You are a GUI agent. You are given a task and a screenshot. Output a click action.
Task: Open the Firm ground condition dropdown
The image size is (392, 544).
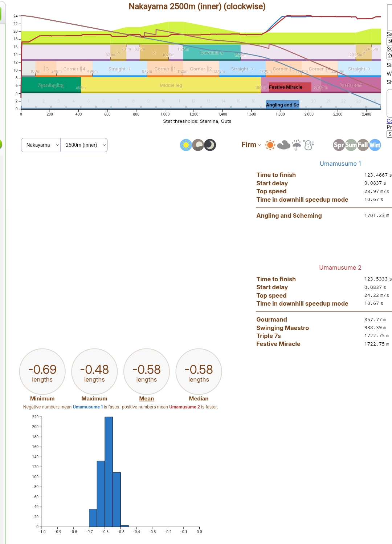coord(251,145)
